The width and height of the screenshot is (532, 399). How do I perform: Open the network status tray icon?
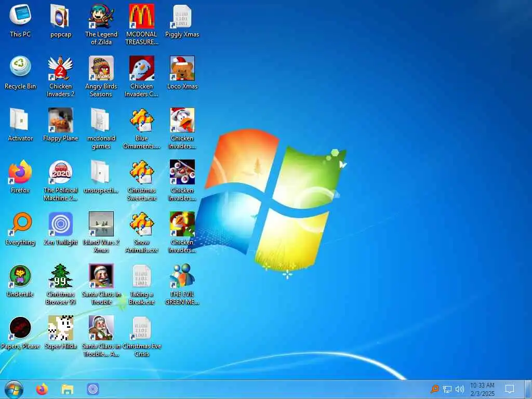tap(447, 389)
